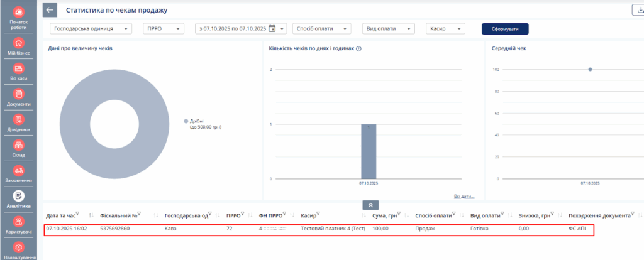Go to Документи in sidebar

click(x=18, y=97)
